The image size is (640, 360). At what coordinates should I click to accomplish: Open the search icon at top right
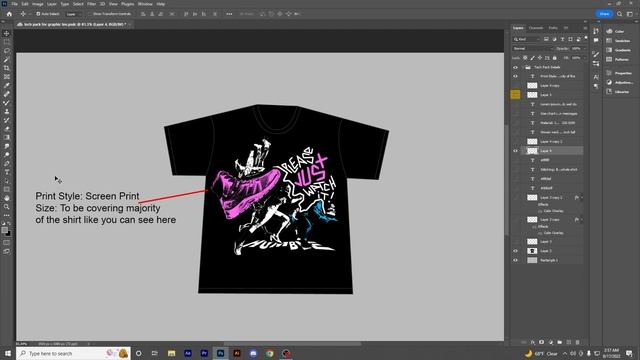tap(620, 14)
